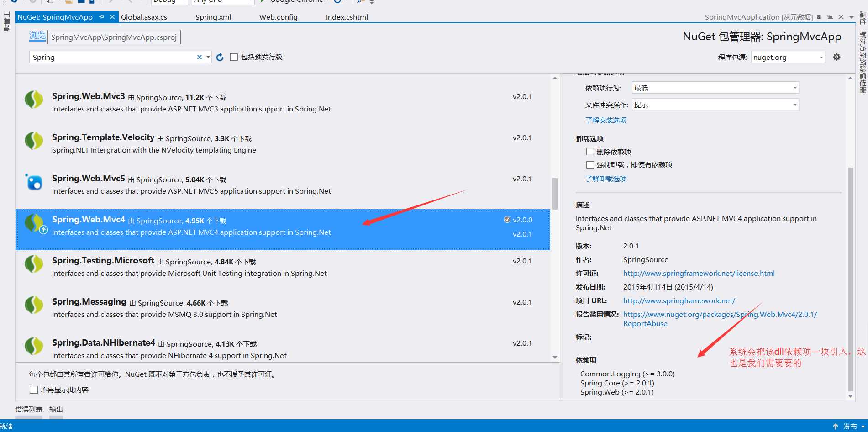The height and width of the screenshot is (432, 868).
Task: Click the Common.Logging (>= 3.0.0) dependency
Action: pos(627,374)
